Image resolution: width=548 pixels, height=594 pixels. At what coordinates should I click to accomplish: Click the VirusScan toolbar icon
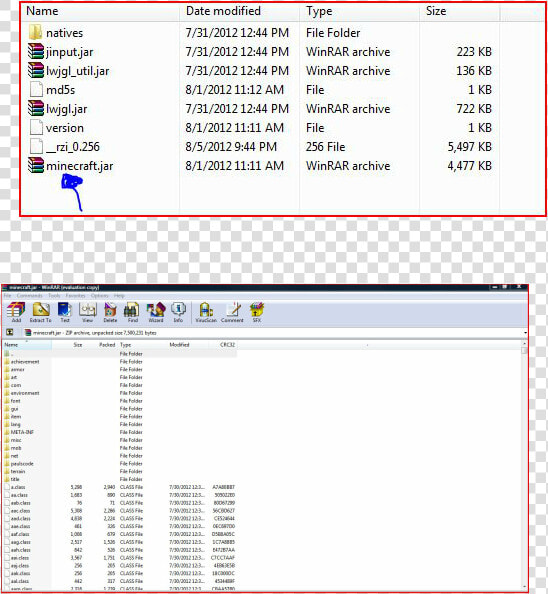coord(206,310)
